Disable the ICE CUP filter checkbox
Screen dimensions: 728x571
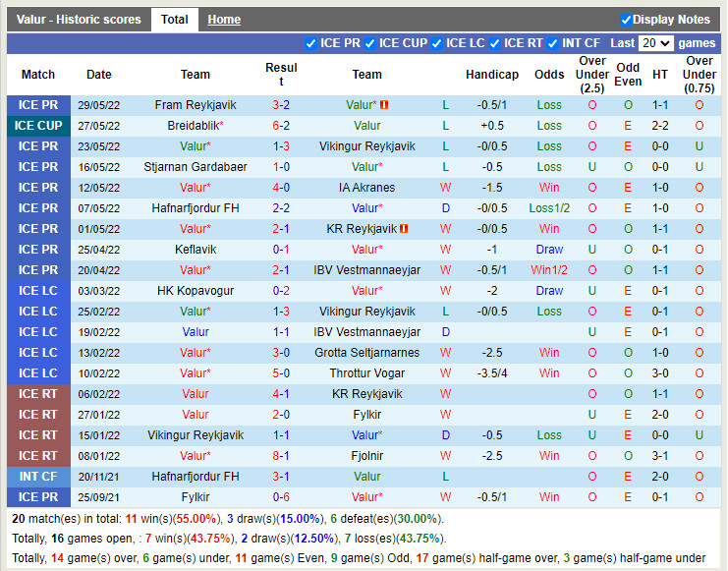[369, 43]
